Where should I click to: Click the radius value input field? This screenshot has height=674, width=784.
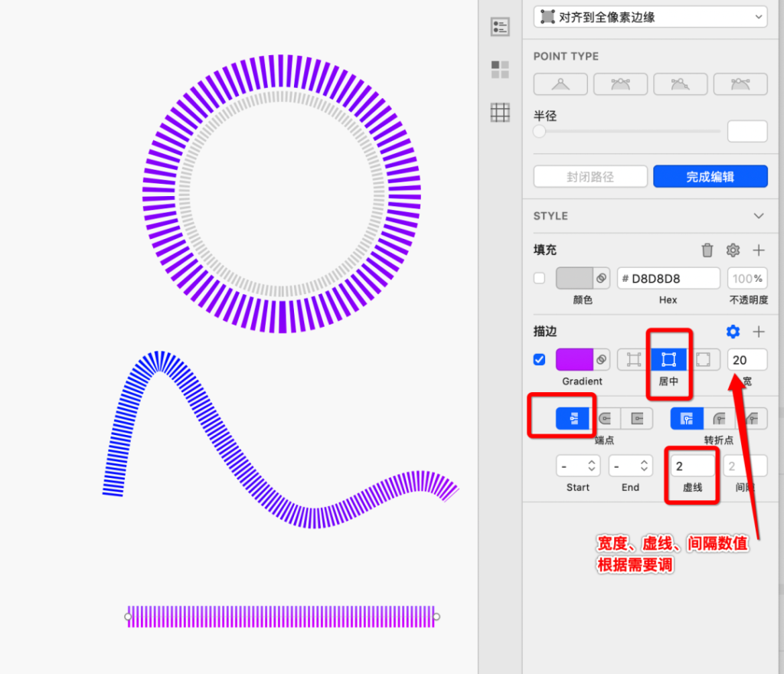click(x=747, y=132)
